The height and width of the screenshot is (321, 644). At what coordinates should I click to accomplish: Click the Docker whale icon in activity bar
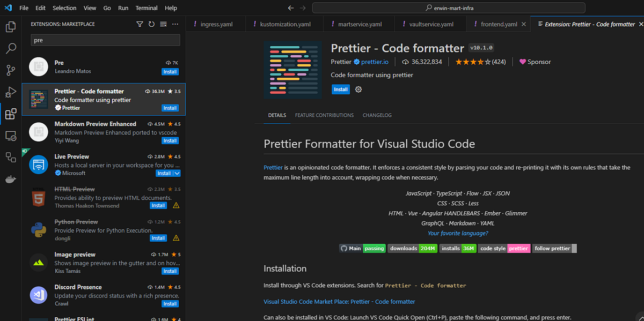11,179
